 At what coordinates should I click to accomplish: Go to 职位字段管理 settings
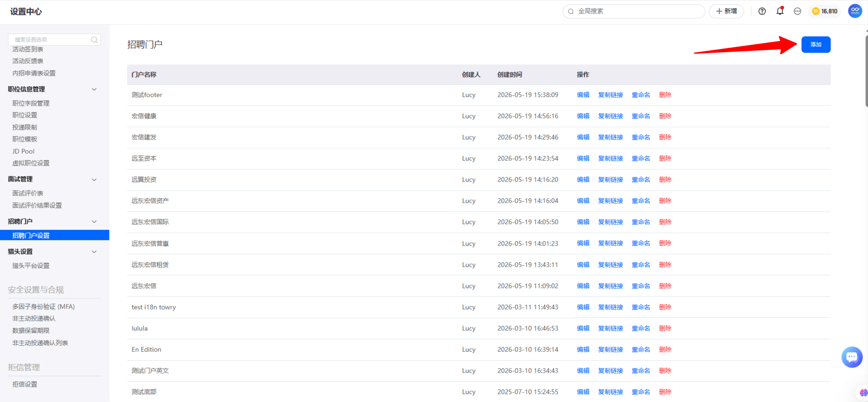pos(31,104)
